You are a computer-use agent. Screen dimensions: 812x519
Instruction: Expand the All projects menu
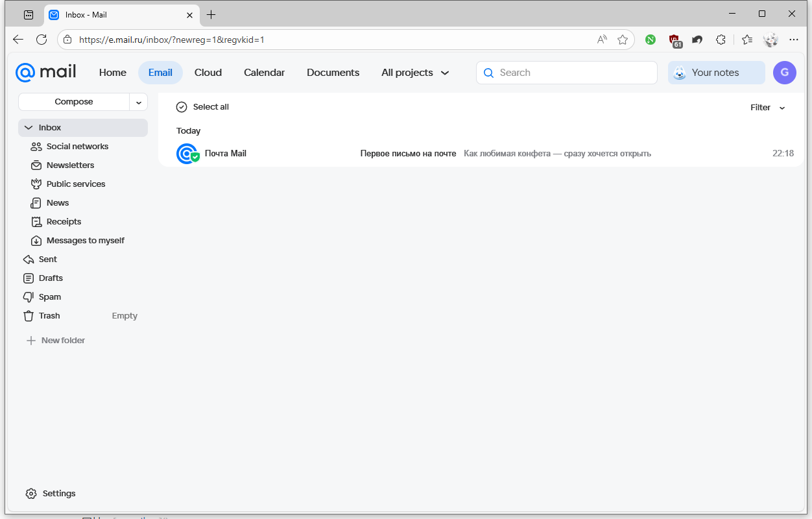coord(415,73)
